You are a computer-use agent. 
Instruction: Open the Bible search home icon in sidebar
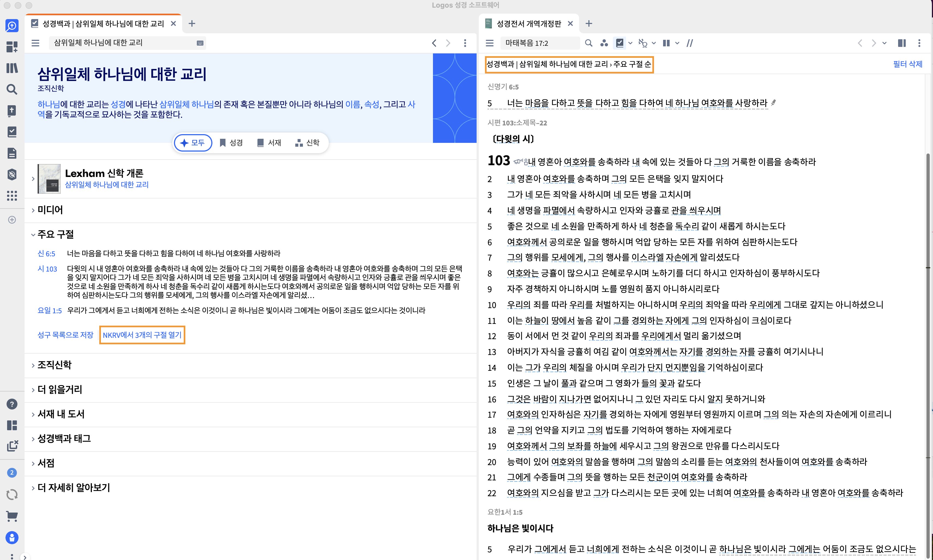click(12, 26)
